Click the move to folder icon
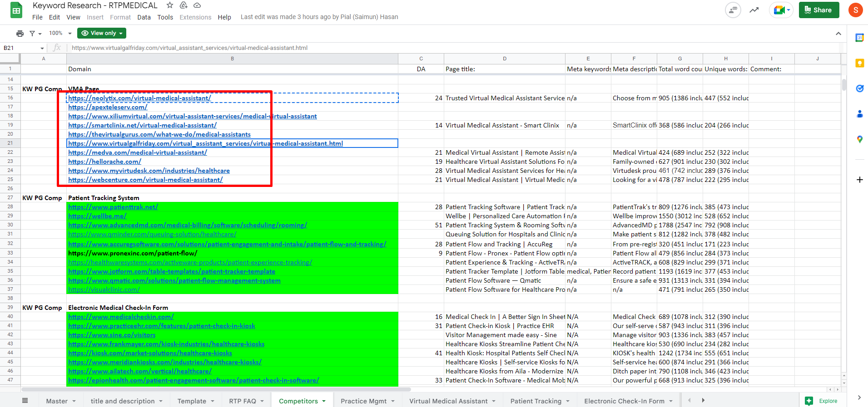868x407 pixels. 184,5
